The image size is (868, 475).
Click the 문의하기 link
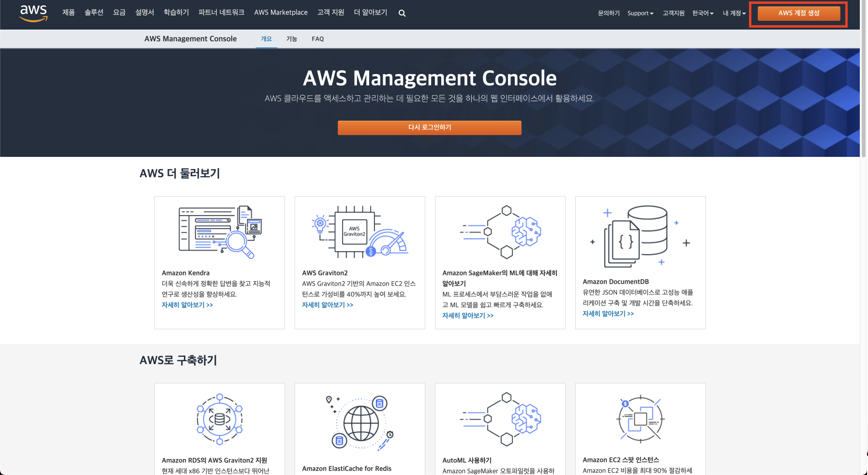point(609,13)
